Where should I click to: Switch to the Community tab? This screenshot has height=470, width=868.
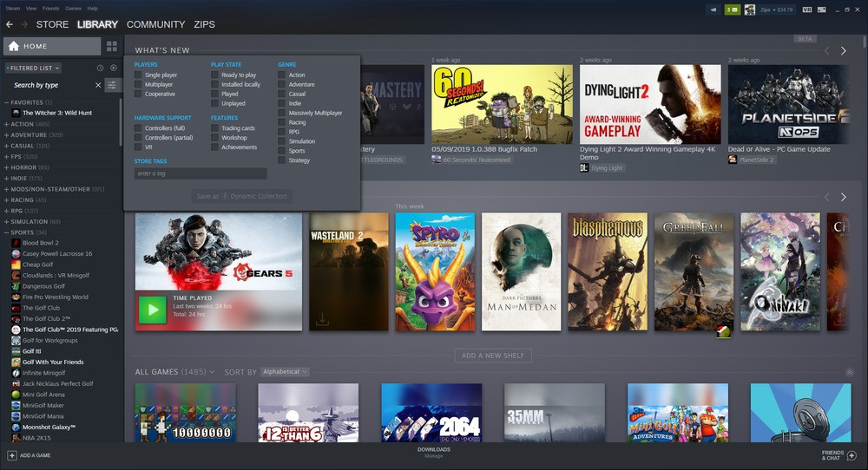coord(155,24)
